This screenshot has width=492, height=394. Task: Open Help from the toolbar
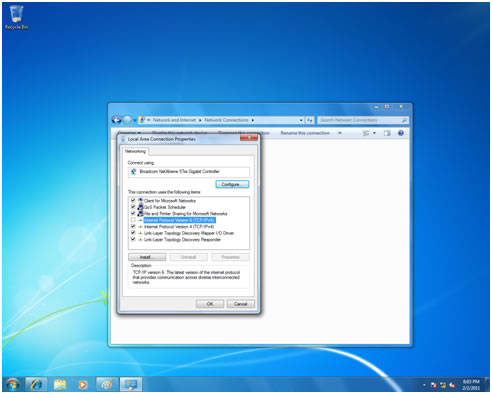pyautogui.click(x=401, y=133)
